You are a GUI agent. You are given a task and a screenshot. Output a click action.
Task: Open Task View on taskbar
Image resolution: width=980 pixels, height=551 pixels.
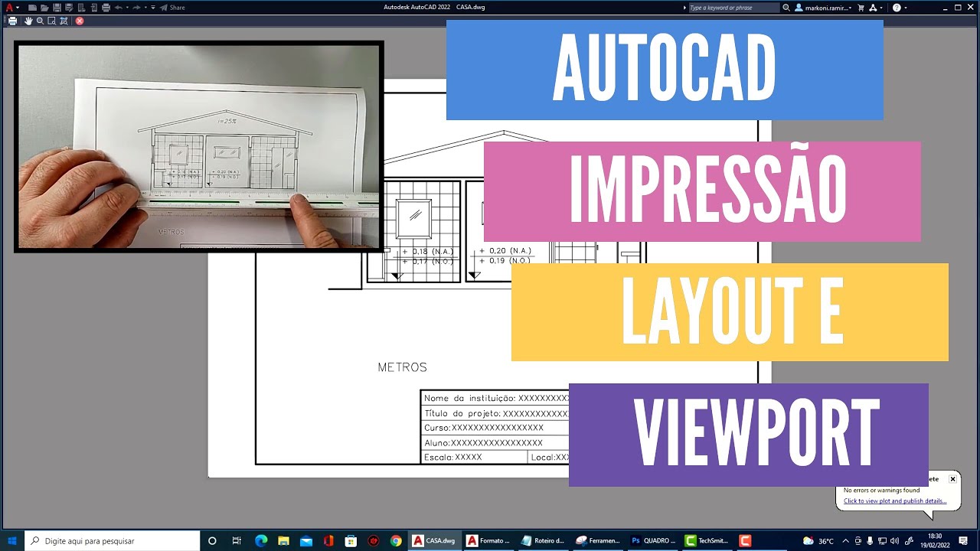(237, 541)
